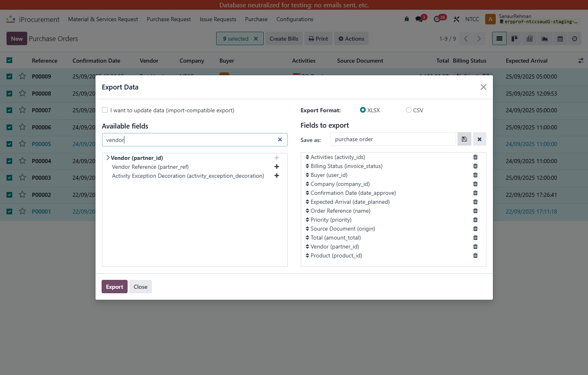The image size is (588, 375).
Task: Focus the Available fields search box
Action: tap(195, 140)
